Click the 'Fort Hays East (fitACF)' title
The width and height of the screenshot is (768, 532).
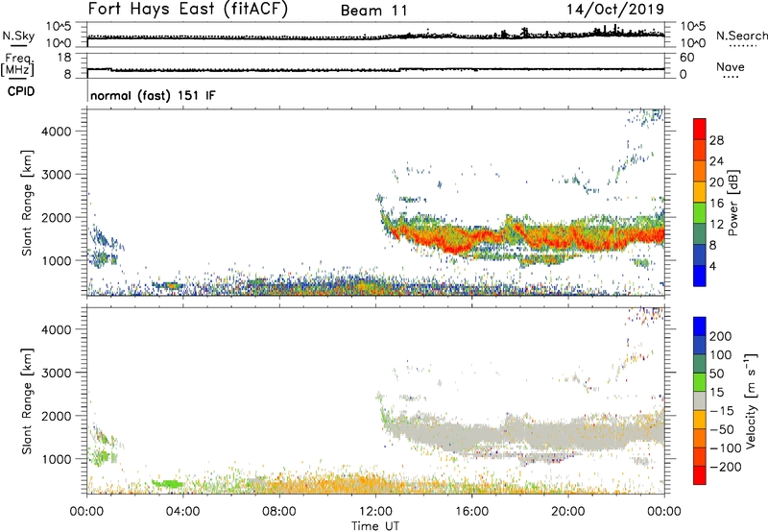pyautogui.click(x=187, y=9)
